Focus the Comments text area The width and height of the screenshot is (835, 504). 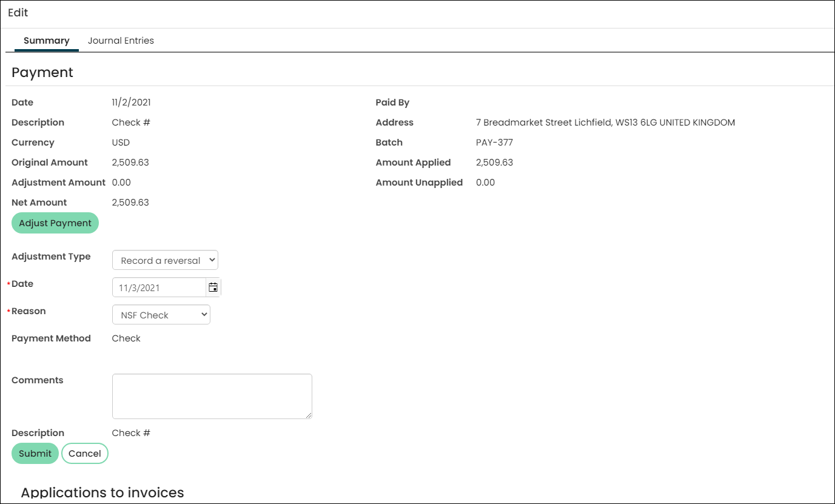(x=212, y=396)
